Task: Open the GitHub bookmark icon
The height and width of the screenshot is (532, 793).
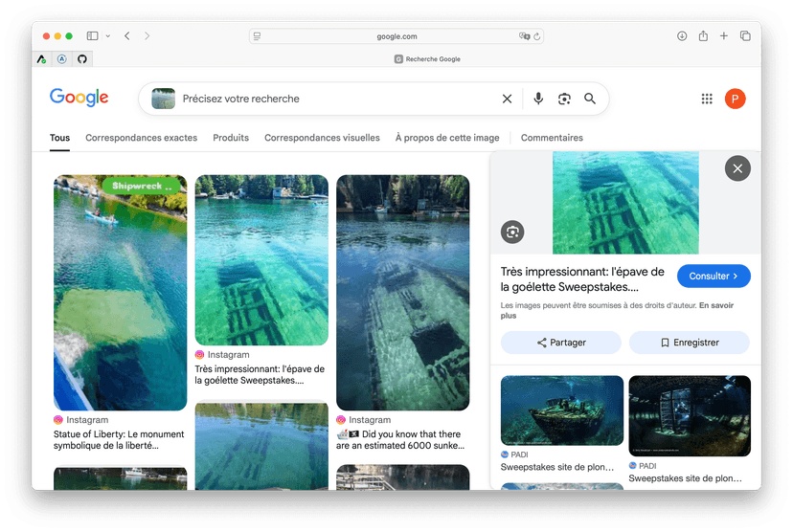Action: click(82, 58)
